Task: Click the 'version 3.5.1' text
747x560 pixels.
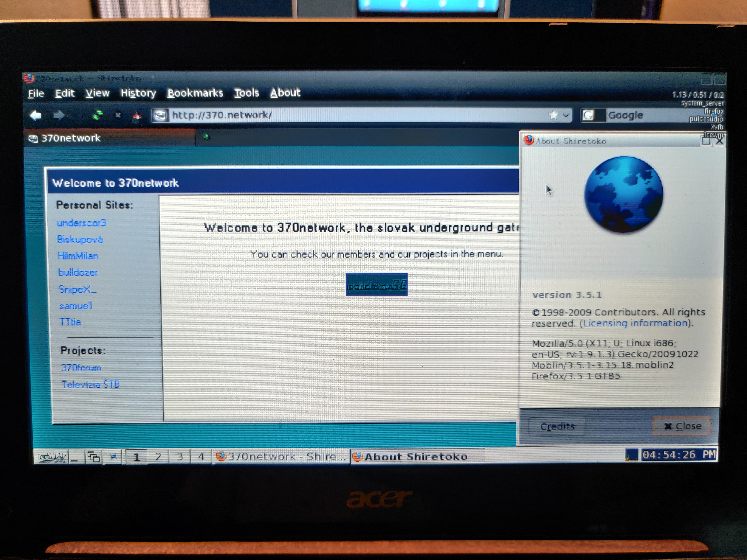Action: tap(567, 295)
